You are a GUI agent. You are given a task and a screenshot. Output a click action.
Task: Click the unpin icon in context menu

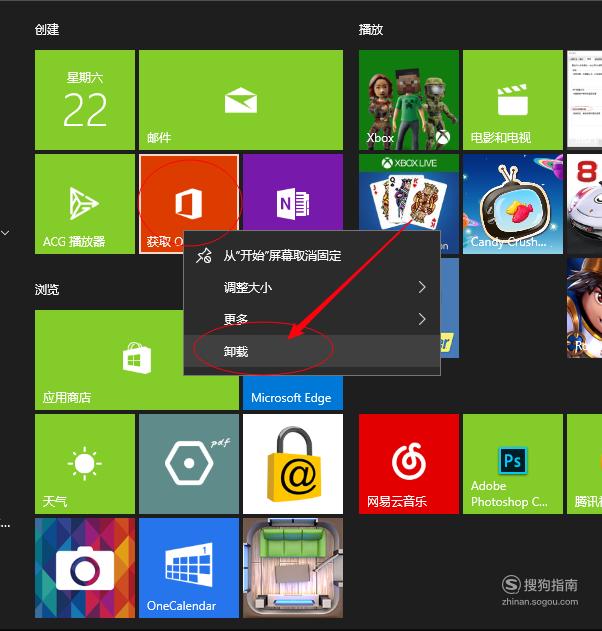[x=204, y=256]
